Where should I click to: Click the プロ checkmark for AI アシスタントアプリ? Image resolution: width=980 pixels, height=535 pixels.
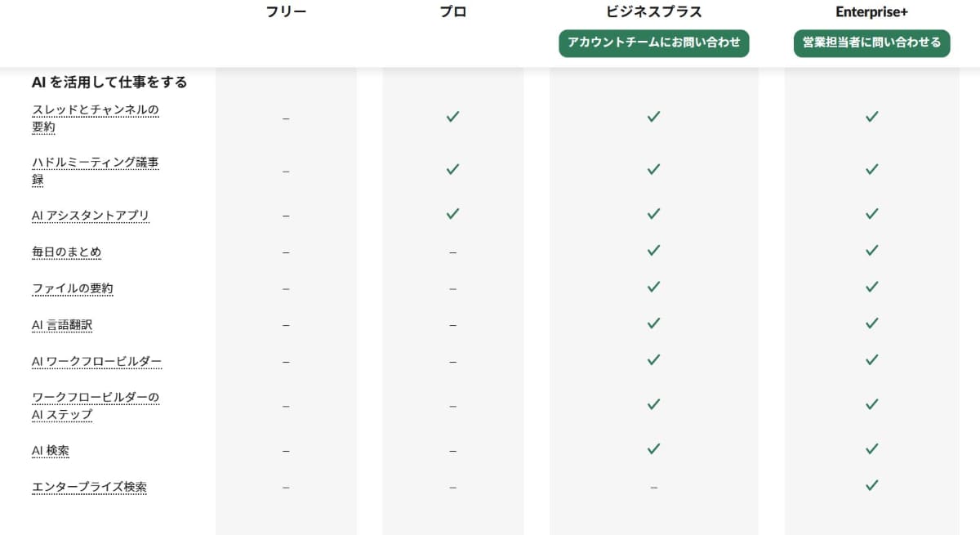coord(452,213)
